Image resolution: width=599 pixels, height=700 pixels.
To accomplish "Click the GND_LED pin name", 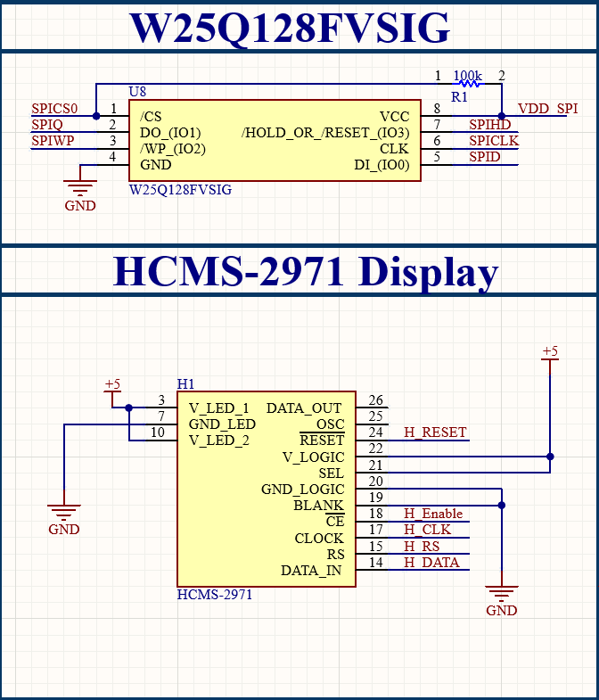I will pos(222,424).
